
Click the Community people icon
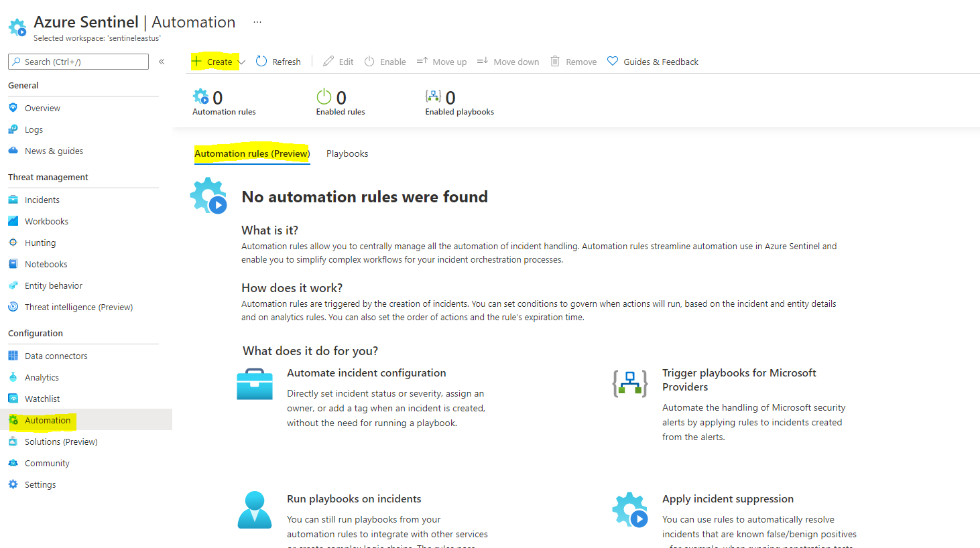point(13,463)
